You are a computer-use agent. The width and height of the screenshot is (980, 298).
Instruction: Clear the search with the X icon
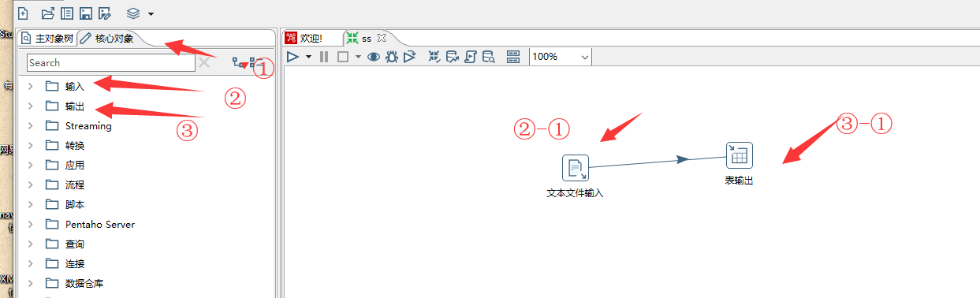click(204, 62)
